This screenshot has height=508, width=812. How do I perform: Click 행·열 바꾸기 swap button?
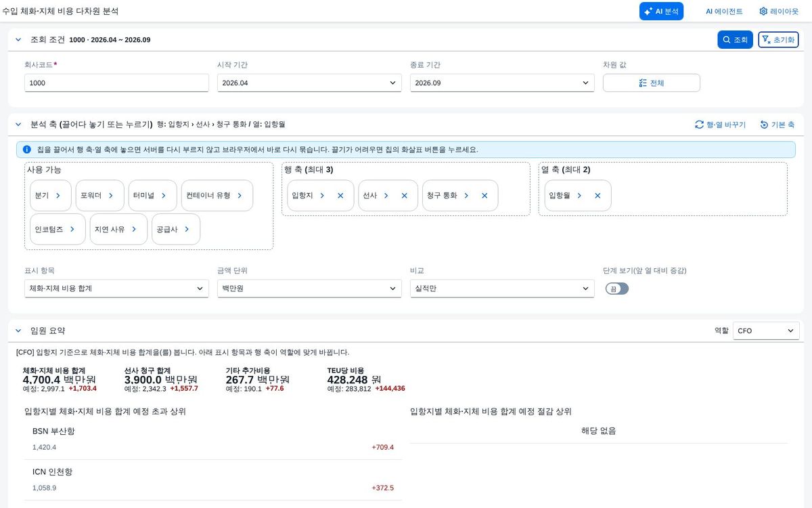[x=720, y=125]
